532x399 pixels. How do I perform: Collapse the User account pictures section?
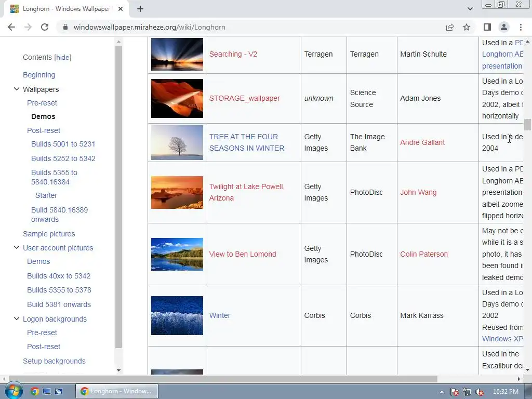point(16,248)
